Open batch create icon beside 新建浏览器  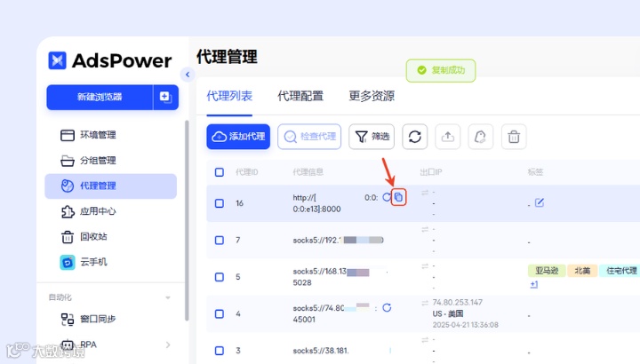165,97
